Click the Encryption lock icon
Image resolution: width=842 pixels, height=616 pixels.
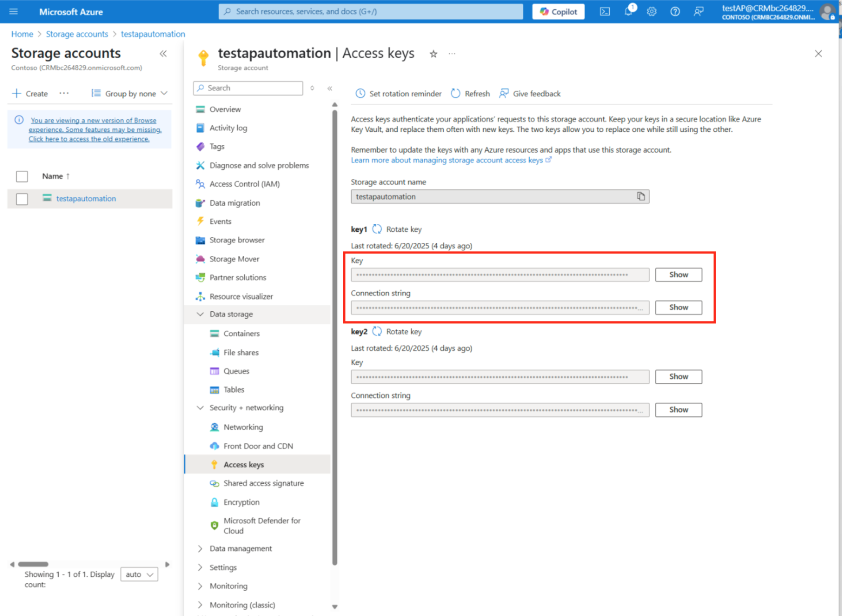(214, 502)
